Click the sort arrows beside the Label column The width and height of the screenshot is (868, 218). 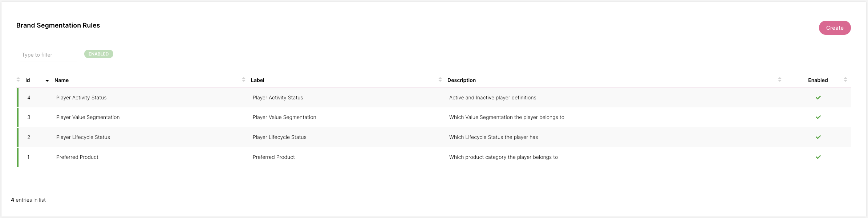[x=440, y=79]
